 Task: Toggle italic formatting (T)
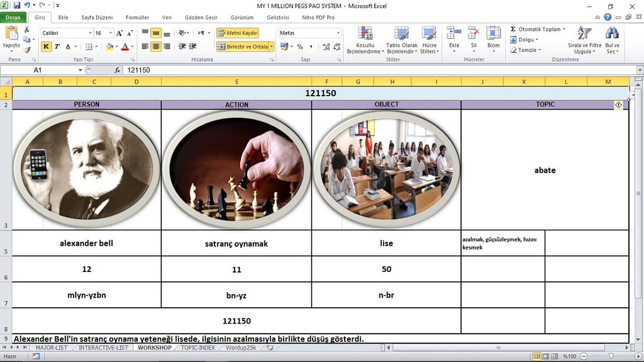(x=57, y=47)
